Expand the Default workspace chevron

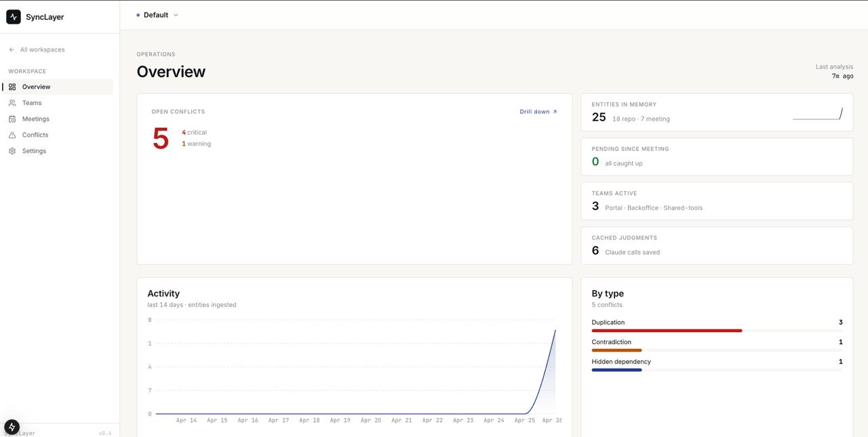(x=176, y=15)
